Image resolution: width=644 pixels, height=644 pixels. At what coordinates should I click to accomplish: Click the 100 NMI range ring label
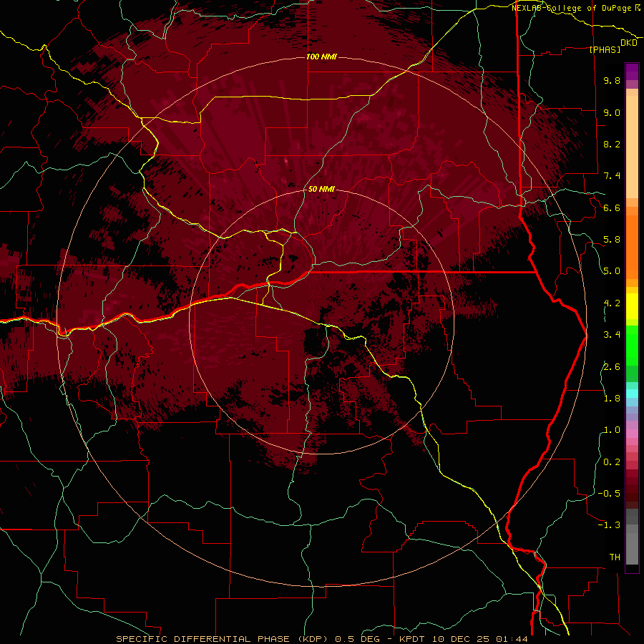point(321,57)
